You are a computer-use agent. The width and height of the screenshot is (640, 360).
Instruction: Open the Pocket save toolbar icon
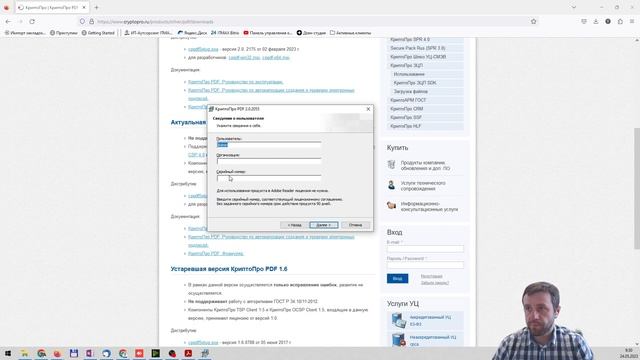tap(584, 21)
